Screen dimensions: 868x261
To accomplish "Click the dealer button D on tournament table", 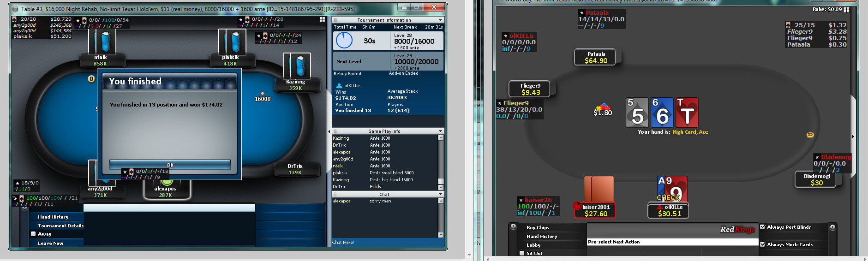I will (x=91, y=79).
